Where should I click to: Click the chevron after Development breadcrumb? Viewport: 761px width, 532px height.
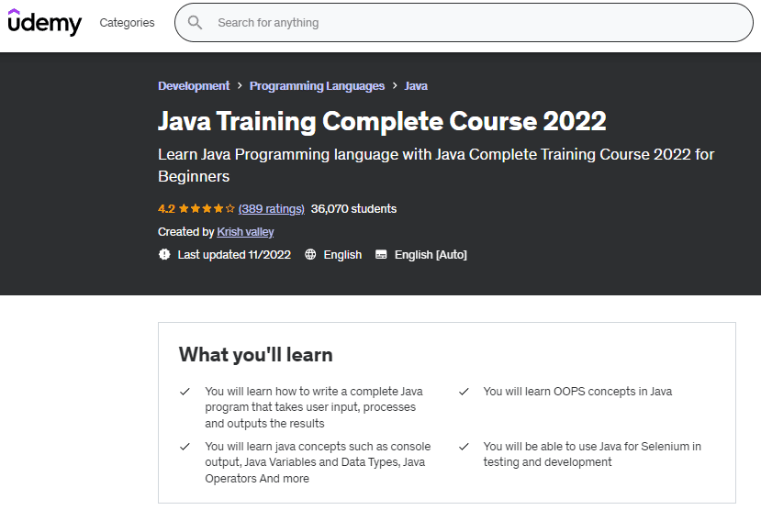coord(240,85)
